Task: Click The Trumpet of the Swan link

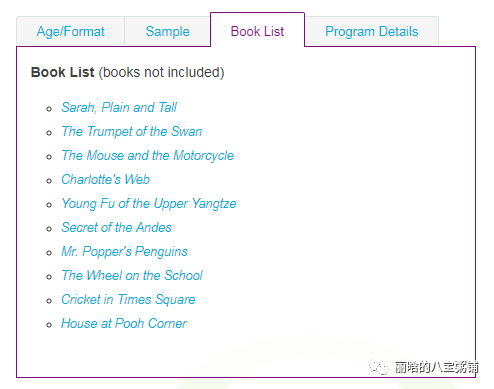Action: click(x=132, y=131)
